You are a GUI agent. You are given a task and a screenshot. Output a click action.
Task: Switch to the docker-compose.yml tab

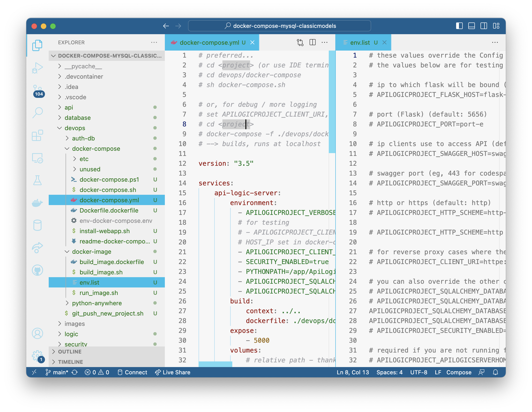coord(209,43)
